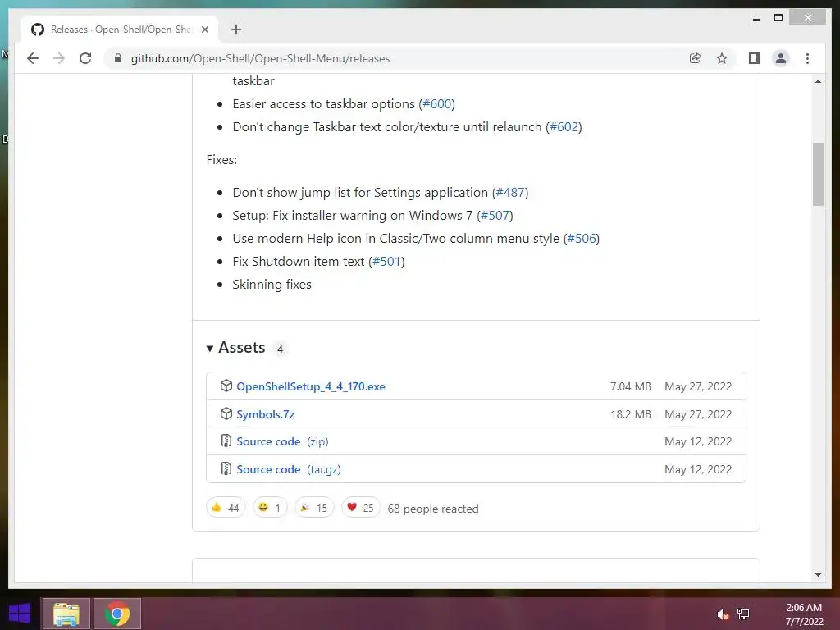Viewport: 840px width, 630px height.
Task: Close the Releases tab
Action: point(204,30)
